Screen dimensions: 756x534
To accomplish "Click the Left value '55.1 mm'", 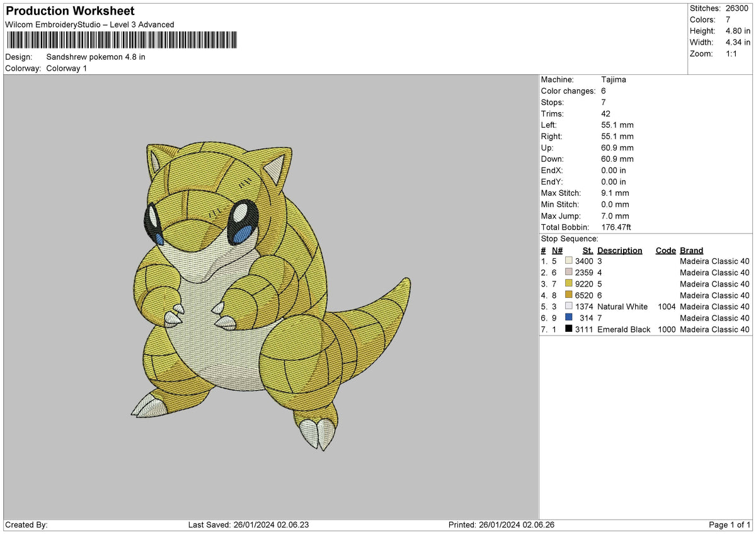I will [617, 125].
